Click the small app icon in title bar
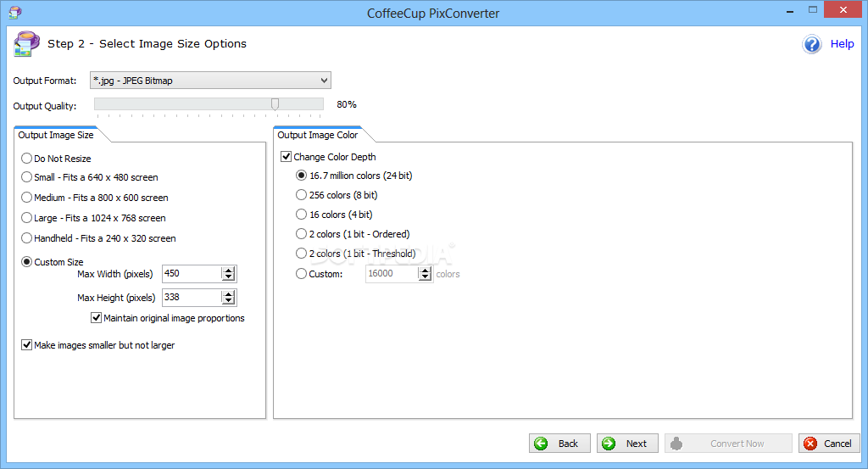868x469 pixels. click(x=15, y=12)
